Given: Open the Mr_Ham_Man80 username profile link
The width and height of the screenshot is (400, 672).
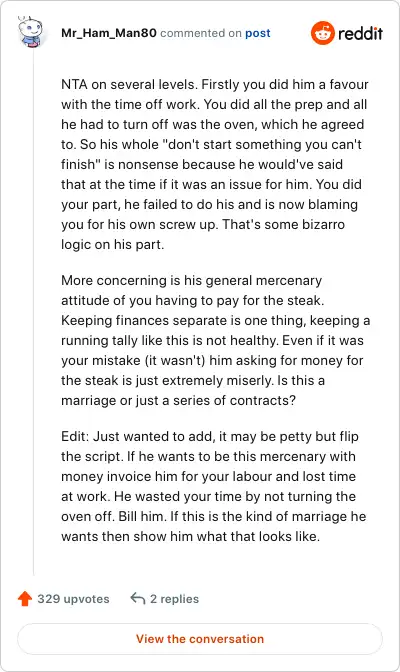Looking at the screenshot, I should [109, 33].
